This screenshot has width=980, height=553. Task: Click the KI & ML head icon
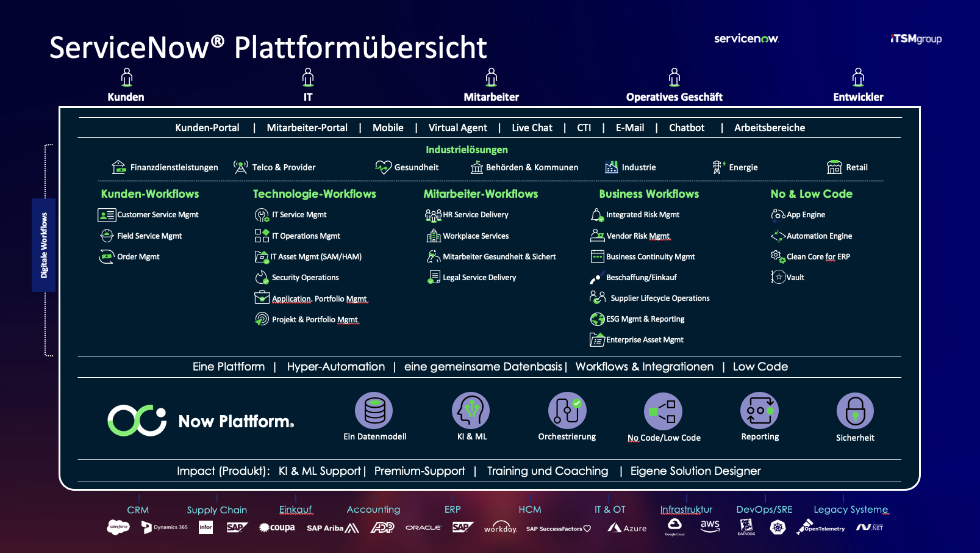pos(471,411)
